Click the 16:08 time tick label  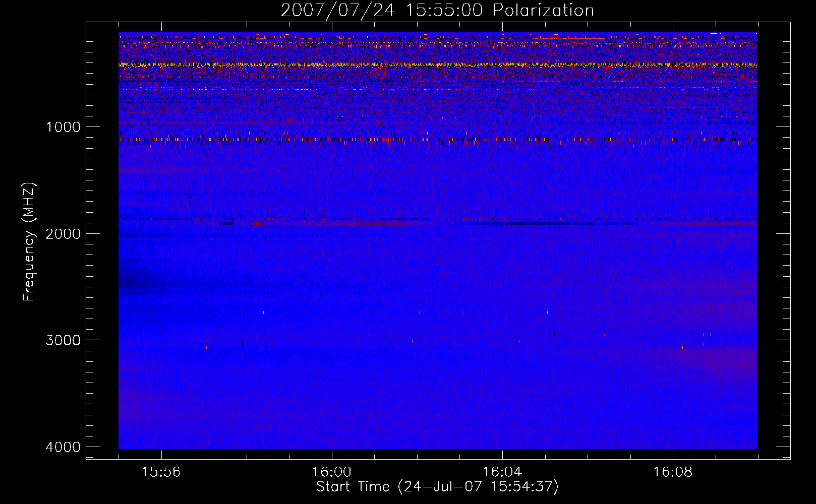tap(673, 472)
